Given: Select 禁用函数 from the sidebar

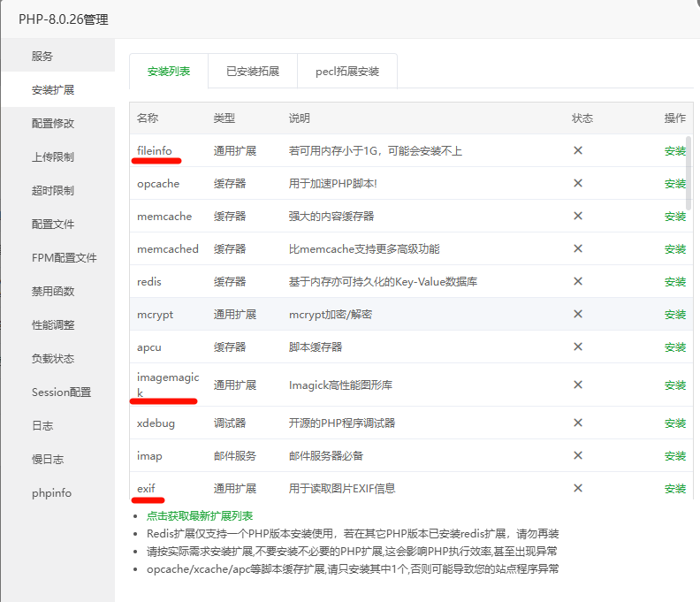Looking at the screenshot, I should pos(53,291).
